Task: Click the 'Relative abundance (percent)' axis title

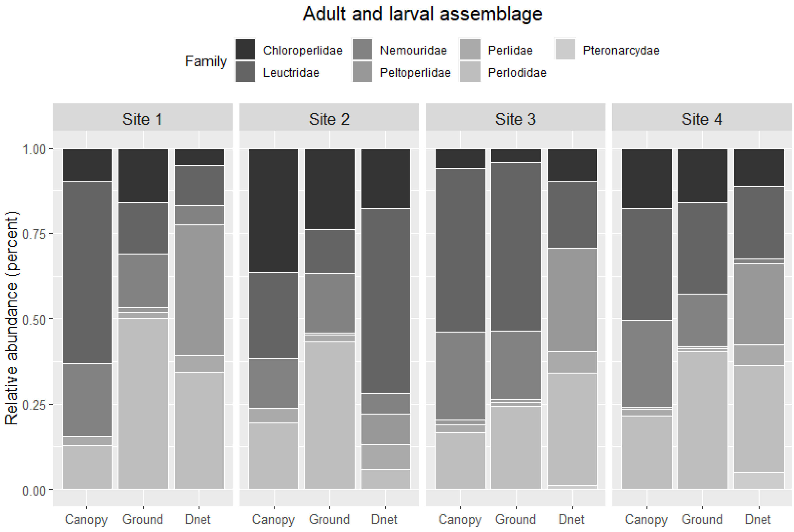Action: 12,318
